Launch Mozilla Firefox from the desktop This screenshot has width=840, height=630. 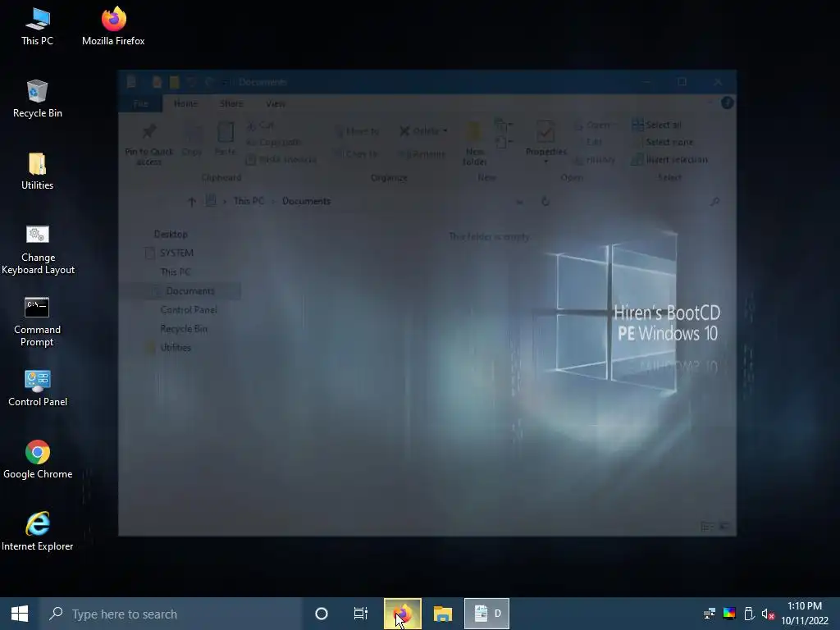113,26
